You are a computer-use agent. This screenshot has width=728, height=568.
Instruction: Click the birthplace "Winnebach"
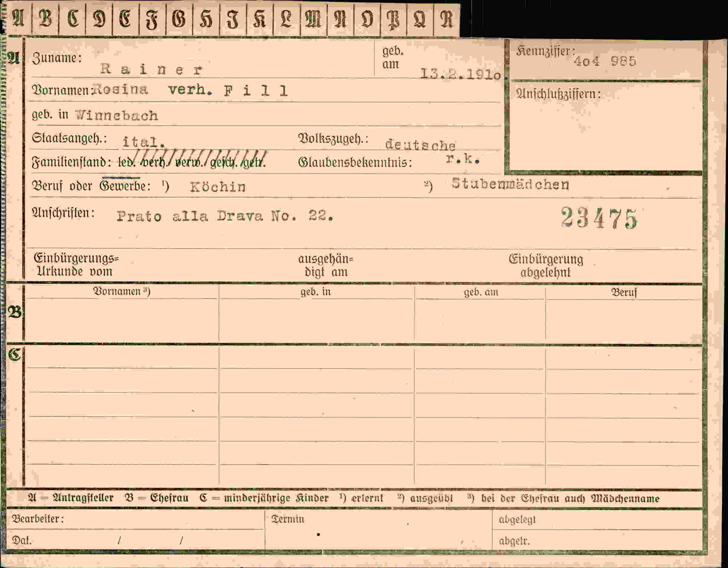[117, 116]
